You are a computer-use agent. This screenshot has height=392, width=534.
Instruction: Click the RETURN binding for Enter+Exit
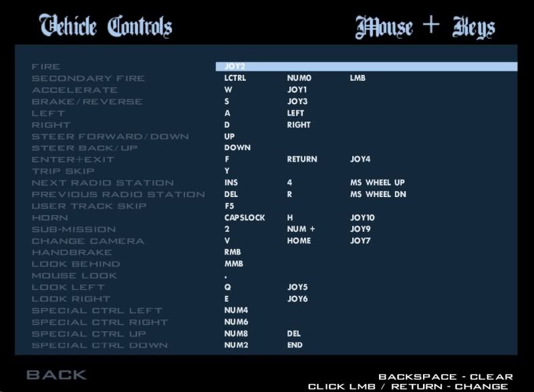(302, 159)
